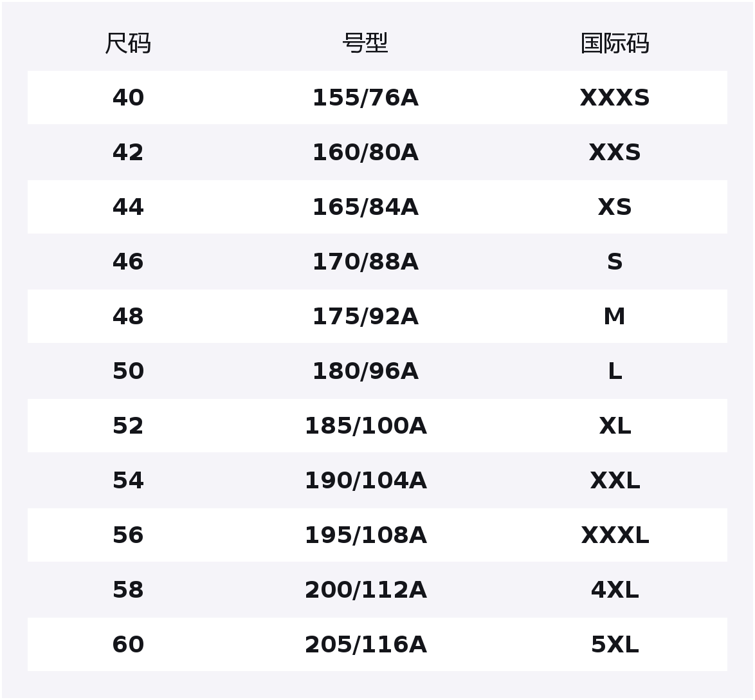
Task: Click the XS size cell
Action: (614, 207)
